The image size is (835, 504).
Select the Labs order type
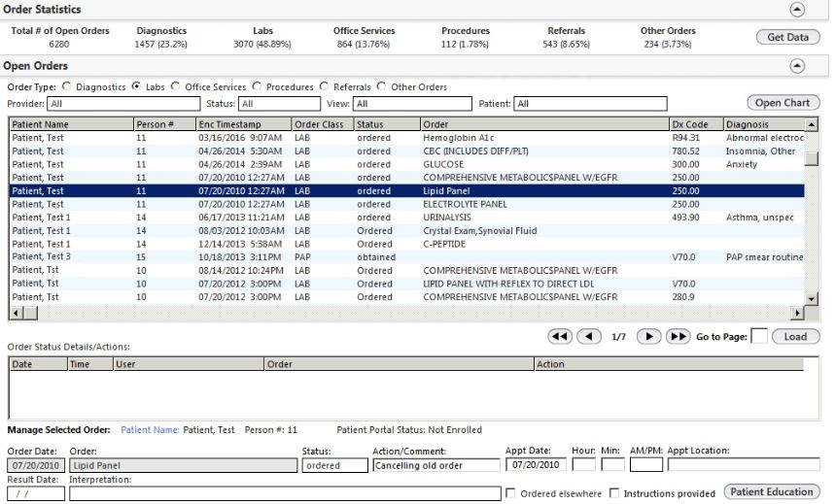[136, 86]
